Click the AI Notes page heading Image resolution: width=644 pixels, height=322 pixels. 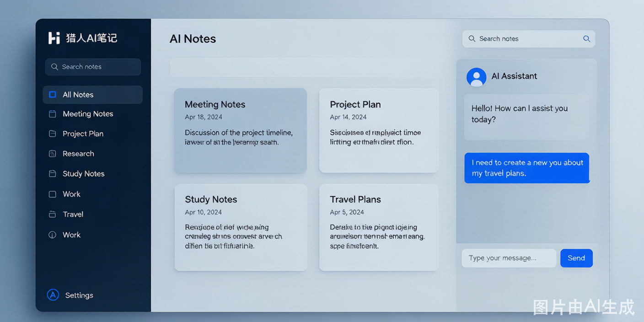tap(193, 39)
